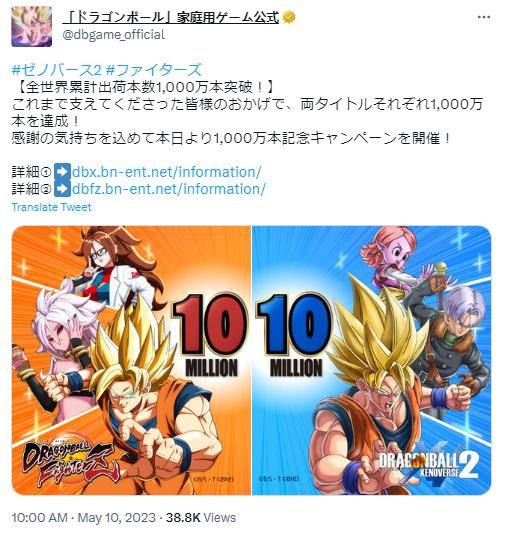Screen dimensions: 505x534
Task: Open the blue Xenoverse 2 image
Action: click(372, 360)
